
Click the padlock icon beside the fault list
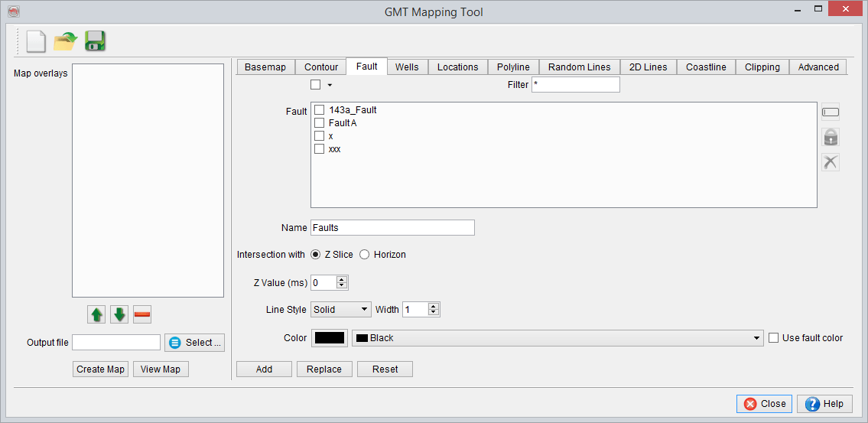[830, 138]
